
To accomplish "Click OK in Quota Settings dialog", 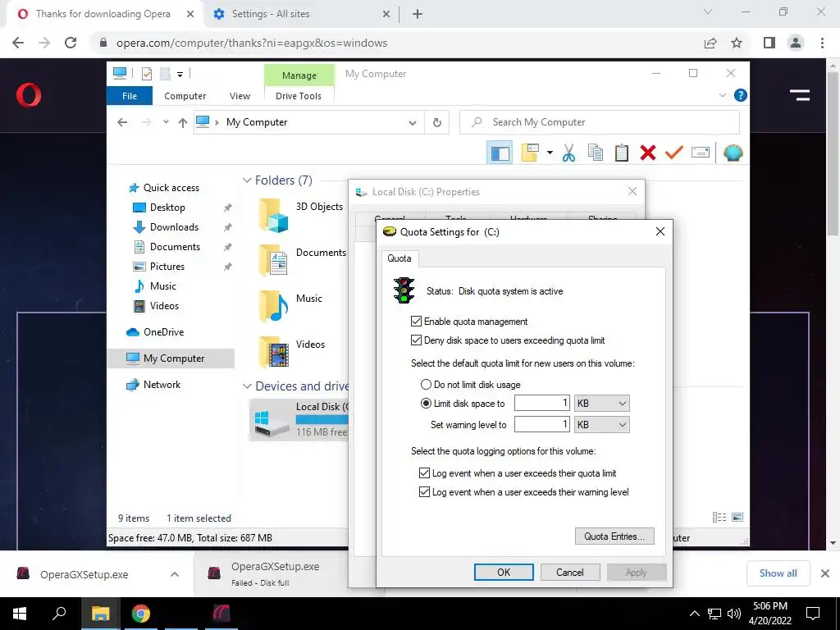I will click(x=504, y=572).
